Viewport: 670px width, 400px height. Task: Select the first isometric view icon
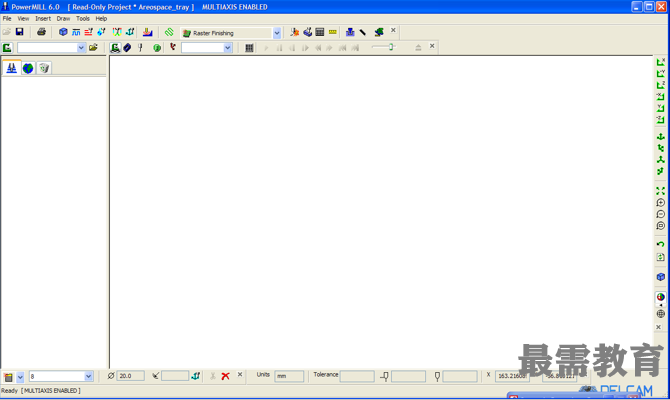[661, 137]
